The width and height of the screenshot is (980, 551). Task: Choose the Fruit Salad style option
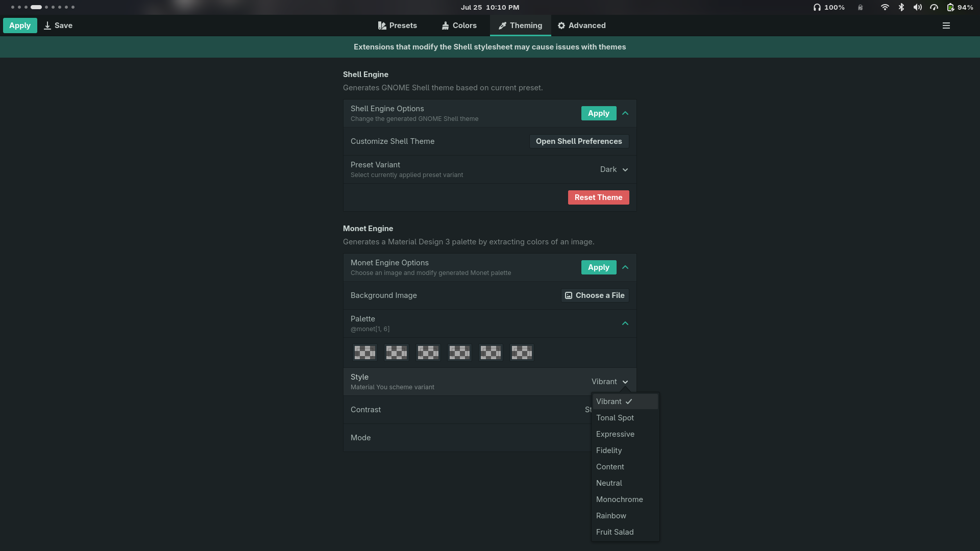pos(625,532)
